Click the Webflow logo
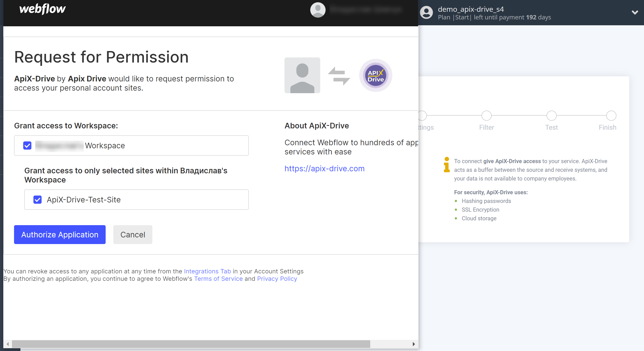This screenshot has height=351, width=644. click(42, 9)
